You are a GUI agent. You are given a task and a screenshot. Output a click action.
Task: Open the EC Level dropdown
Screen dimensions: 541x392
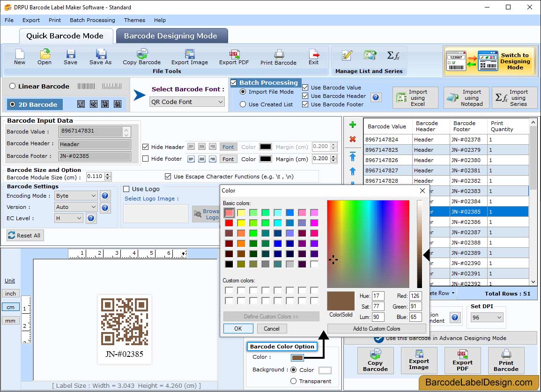tap(69, 218)
